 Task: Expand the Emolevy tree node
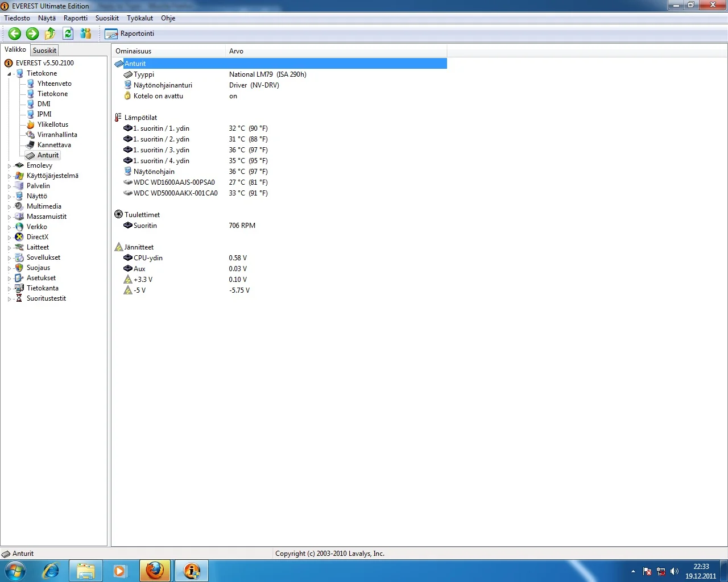coord(9,166)
